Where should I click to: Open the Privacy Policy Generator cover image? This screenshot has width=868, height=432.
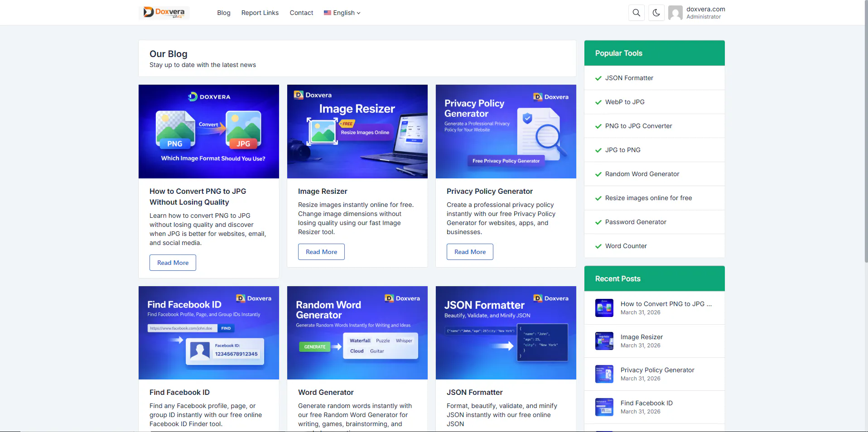point(506,131)
